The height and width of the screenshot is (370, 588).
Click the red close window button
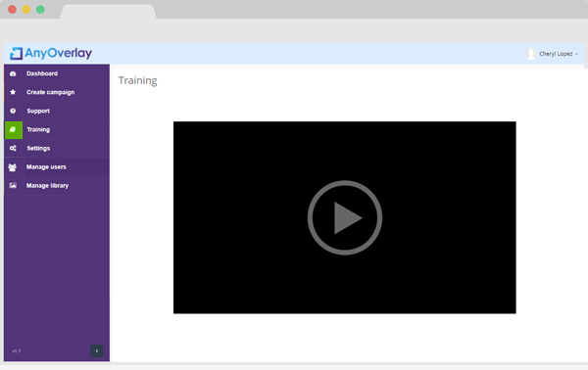[12, 10]
